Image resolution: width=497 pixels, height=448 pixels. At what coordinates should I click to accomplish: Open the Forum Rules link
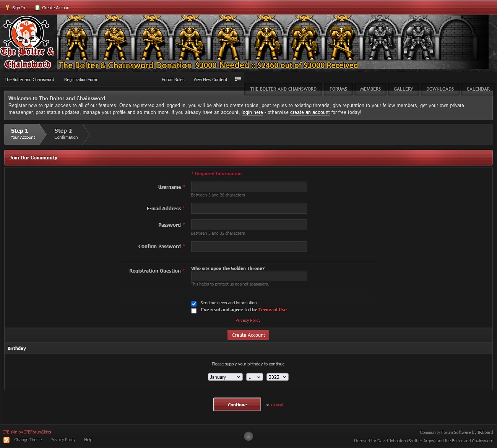pos(173,80)
